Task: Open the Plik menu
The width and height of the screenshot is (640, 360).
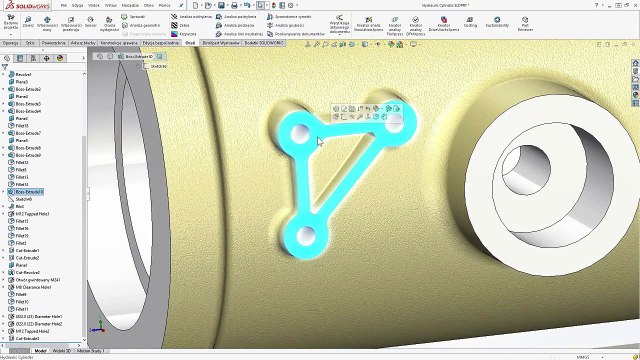Action: click(x=64, y=6)
